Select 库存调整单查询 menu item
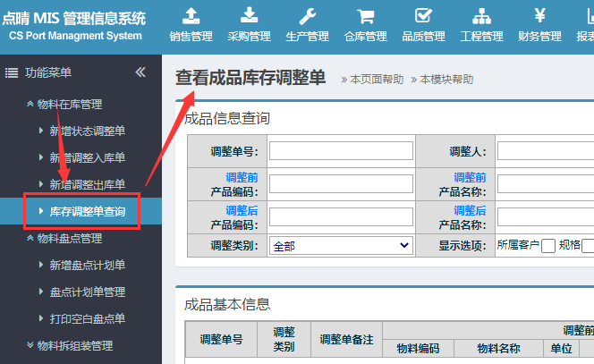The image size is (594, 364). click(87, 212)
